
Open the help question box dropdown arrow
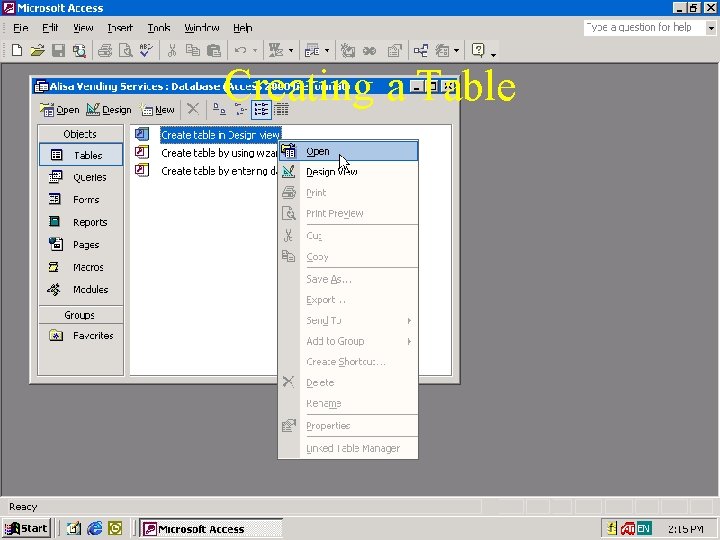point(711,28)
